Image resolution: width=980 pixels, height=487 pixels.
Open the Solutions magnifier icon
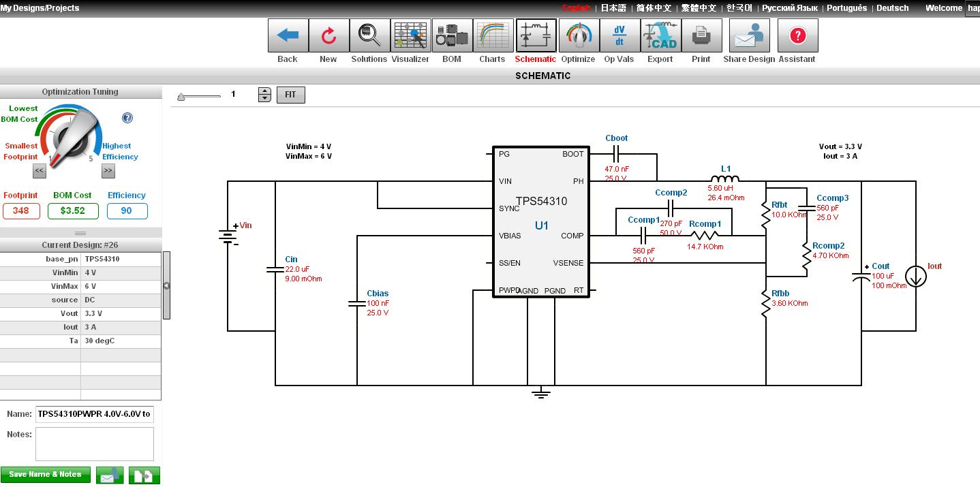(x=369, y=35)
